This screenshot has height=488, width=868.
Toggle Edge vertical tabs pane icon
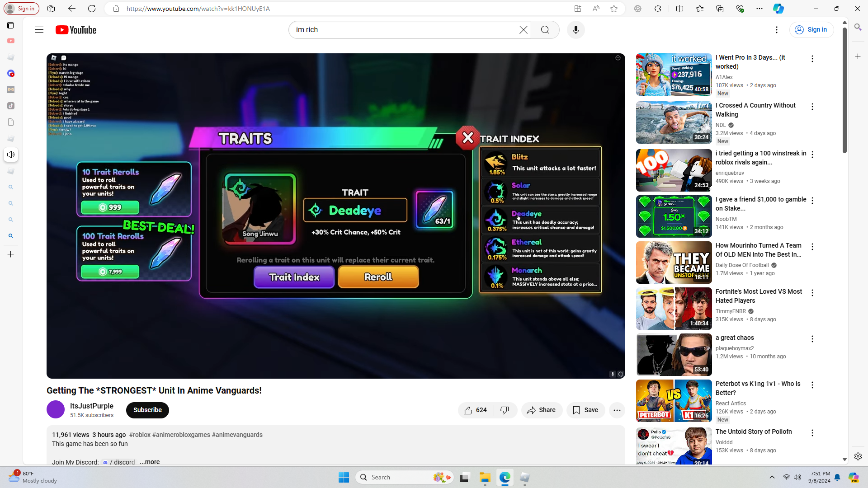tap(10, 25)
